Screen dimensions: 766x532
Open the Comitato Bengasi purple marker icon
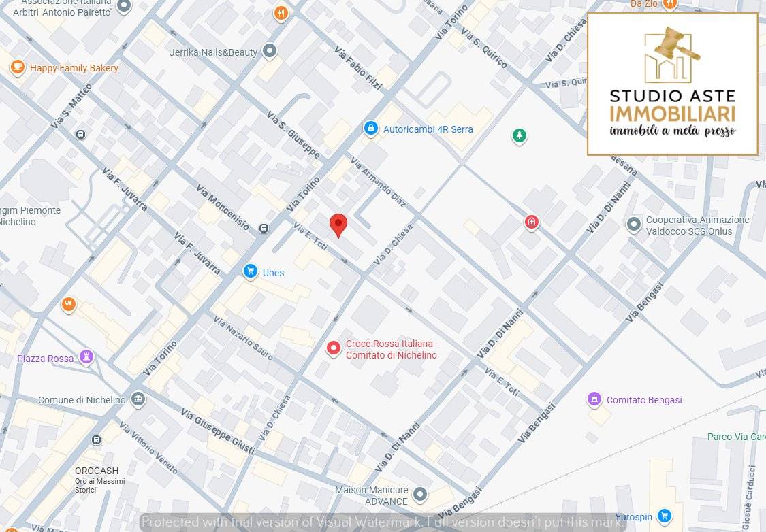pos(594,399)
